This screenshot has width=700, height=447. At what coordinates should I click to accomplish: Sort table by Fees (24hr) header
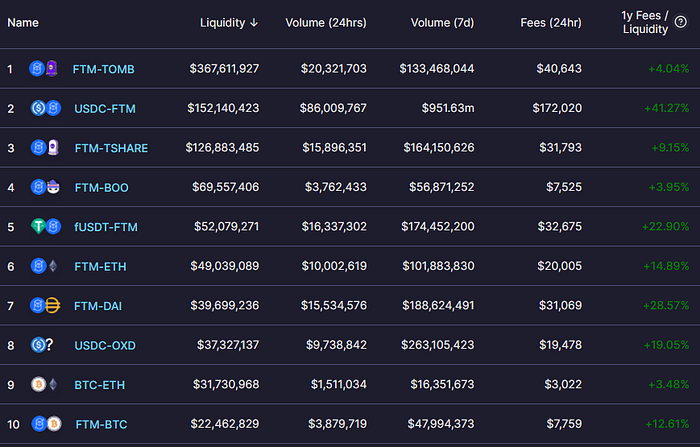(x=551, y=23)
